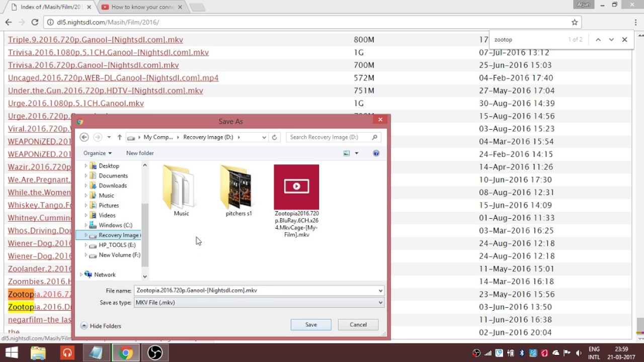
Task: Collapse with Hide Folders
Action: point(101,326)
